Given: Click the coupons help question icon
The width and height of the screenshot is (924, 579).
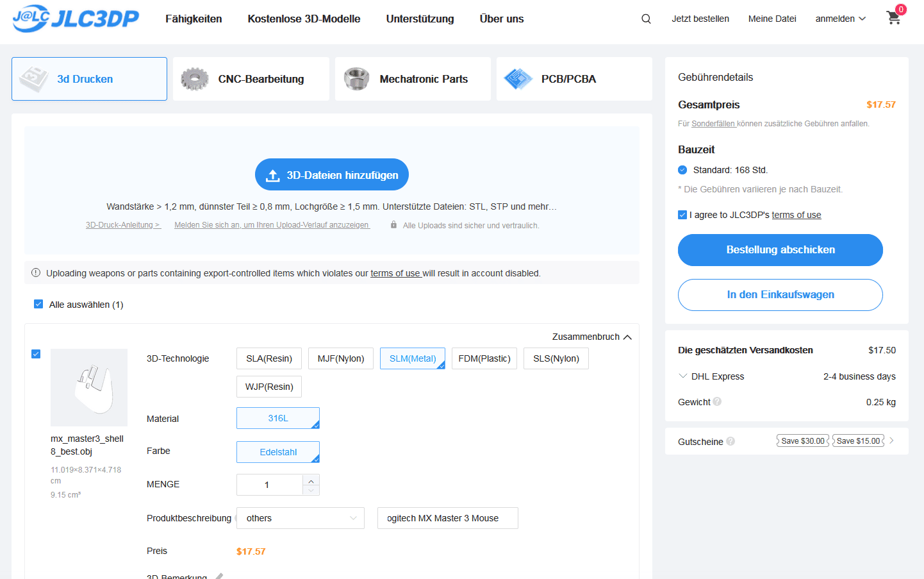Looking at the screenshot, I should (730, 441).
